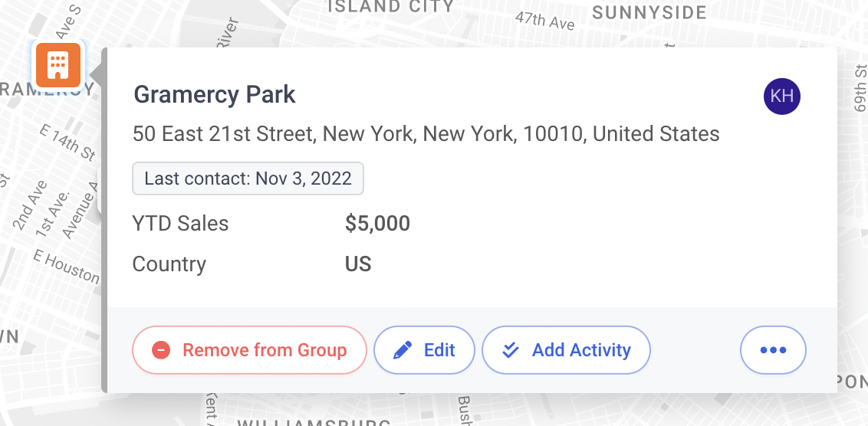Click the E Houston street label
This screenshot has width=868, height=426.
tap(66, 266)
